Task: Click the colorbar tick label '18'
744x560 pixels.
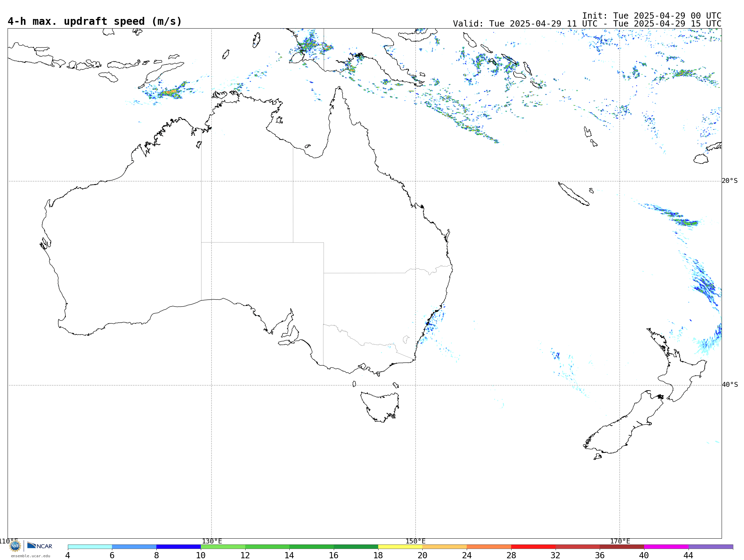Action: 378,555
